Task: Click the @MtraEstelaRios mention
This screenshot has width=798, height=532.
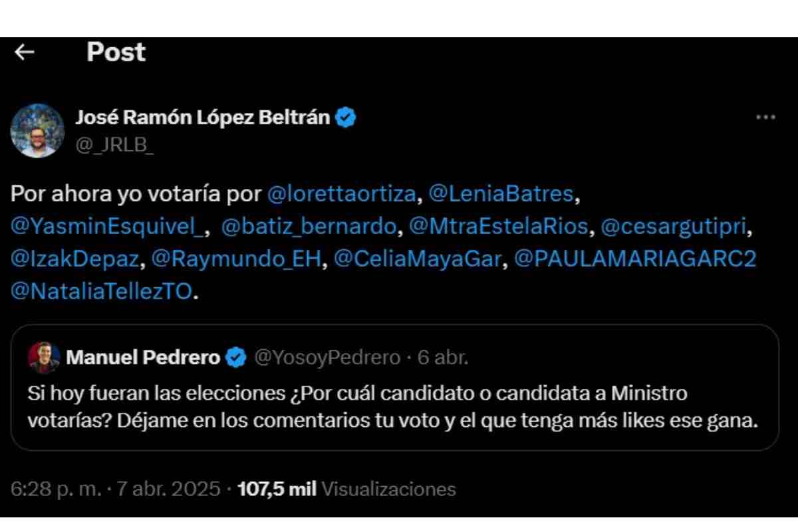Action: pyautogui.click(x=499, y=227)
